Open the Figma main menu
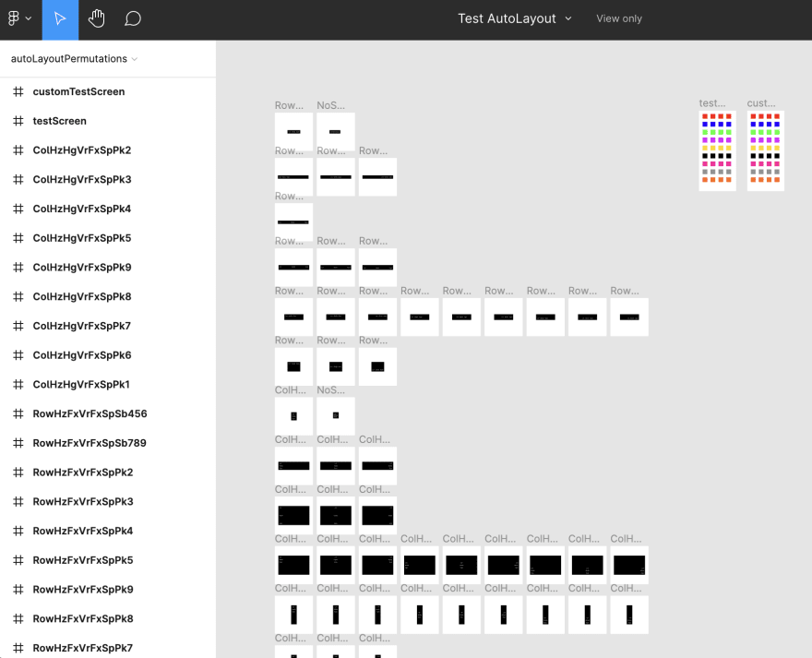This screenshot has width=812, height=658. [19, 18]
